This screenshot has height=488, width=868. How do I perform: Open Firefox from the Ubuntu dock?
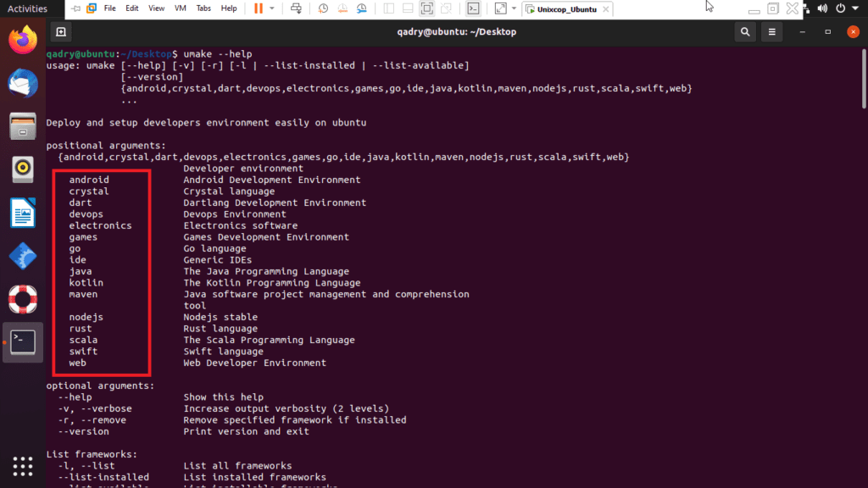23,40
